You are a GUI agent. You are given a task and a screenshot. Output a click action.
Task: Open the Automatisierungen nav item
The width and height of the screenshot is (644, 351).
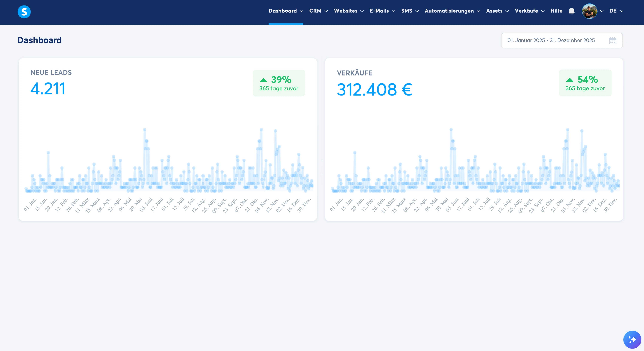449,11
